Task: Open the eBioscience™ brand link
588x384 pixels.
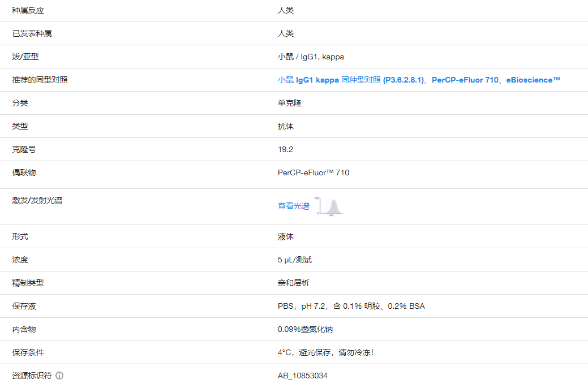Action: [529, 80]
